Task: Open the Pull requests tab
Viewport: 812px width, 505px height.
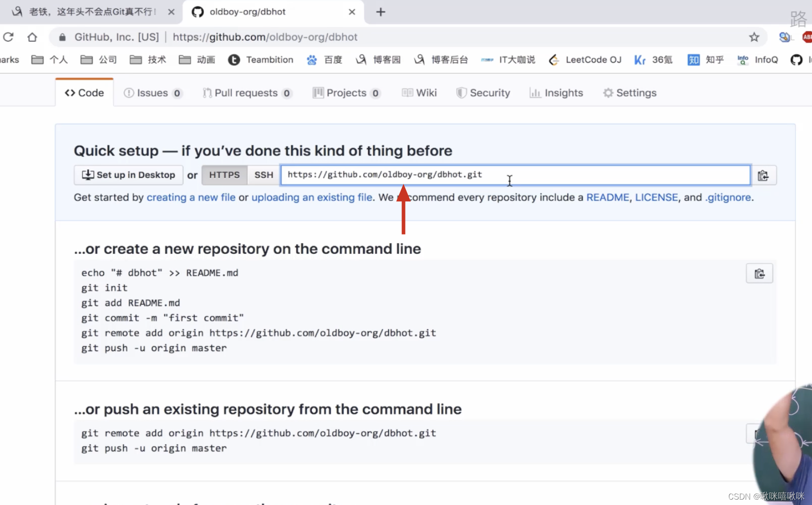Action: tap(247, 93)
